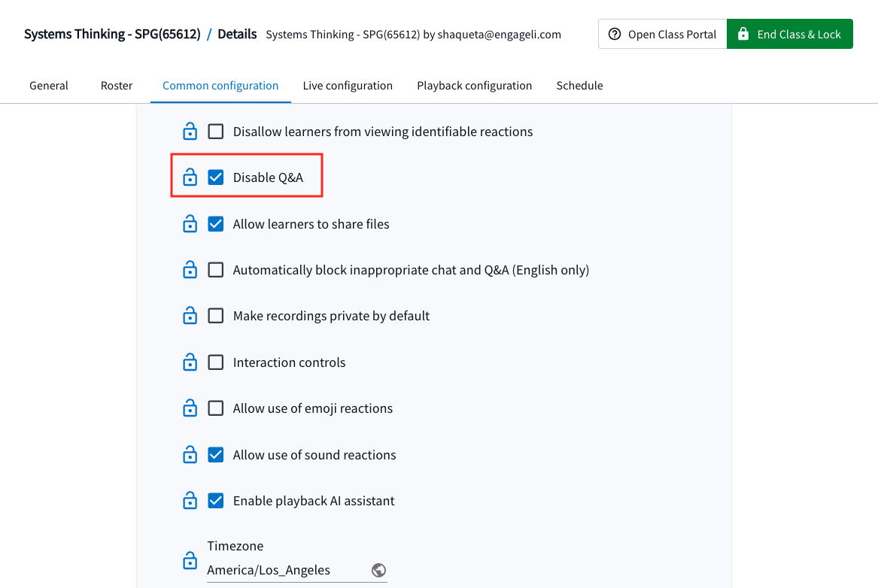Click lock icon next to Allow learners to share files

(x=190, y=224)
